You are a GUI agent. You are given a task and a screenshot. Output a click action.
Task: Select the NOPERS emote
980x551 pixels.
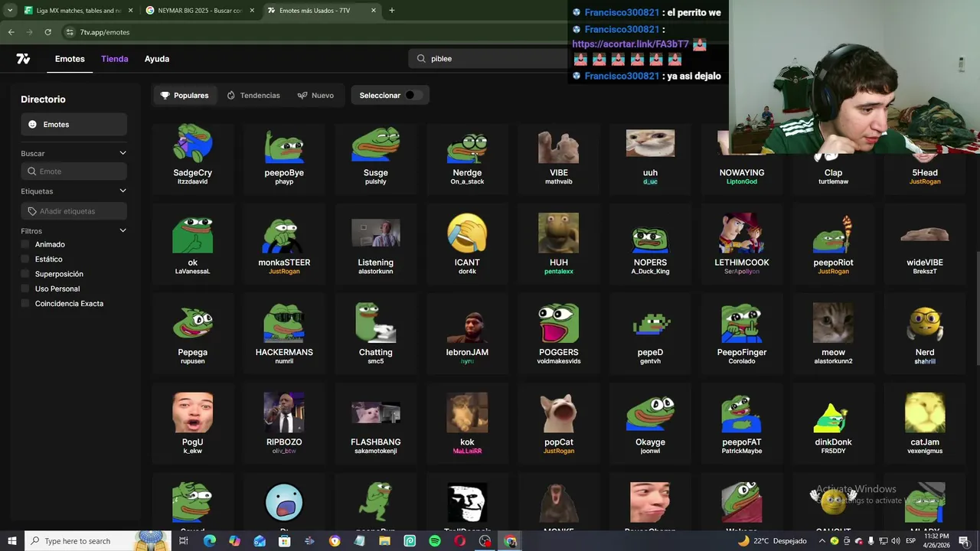click(x=650, y=245)
